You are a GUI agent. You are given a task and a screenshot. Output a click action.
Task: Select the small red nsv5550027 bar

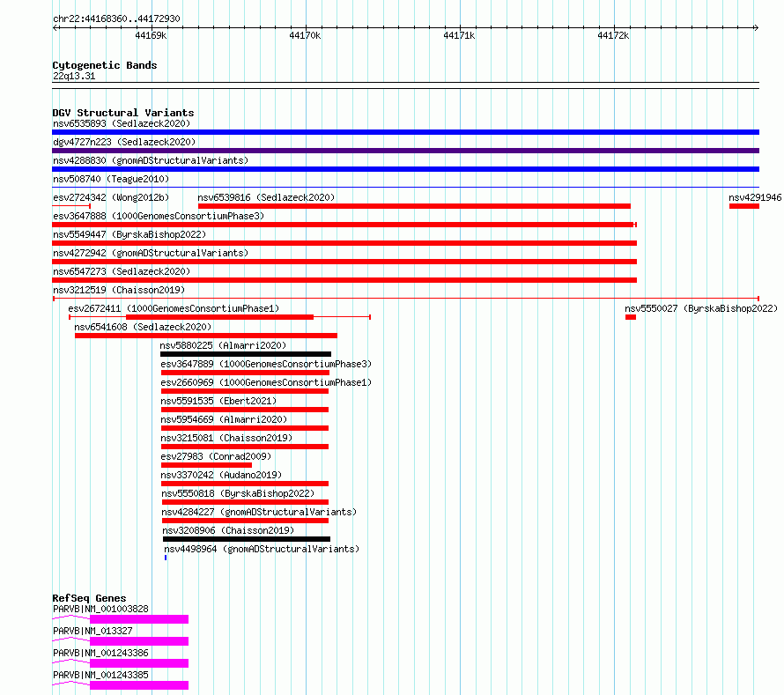631,317
